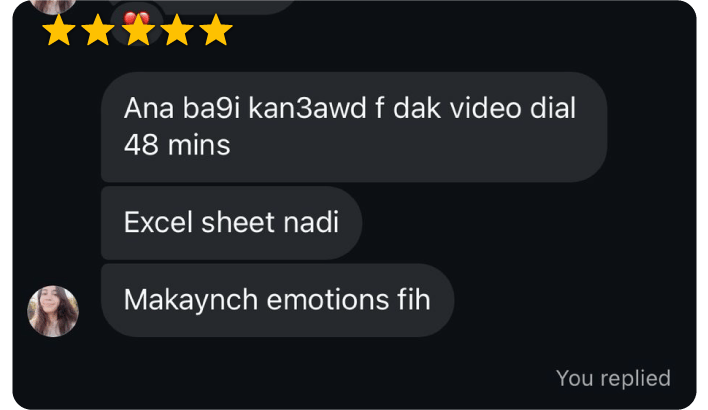The image size is (708, 410).
Task: Select the second gold star
Action: pyautogui.click(x=98, y=30)
